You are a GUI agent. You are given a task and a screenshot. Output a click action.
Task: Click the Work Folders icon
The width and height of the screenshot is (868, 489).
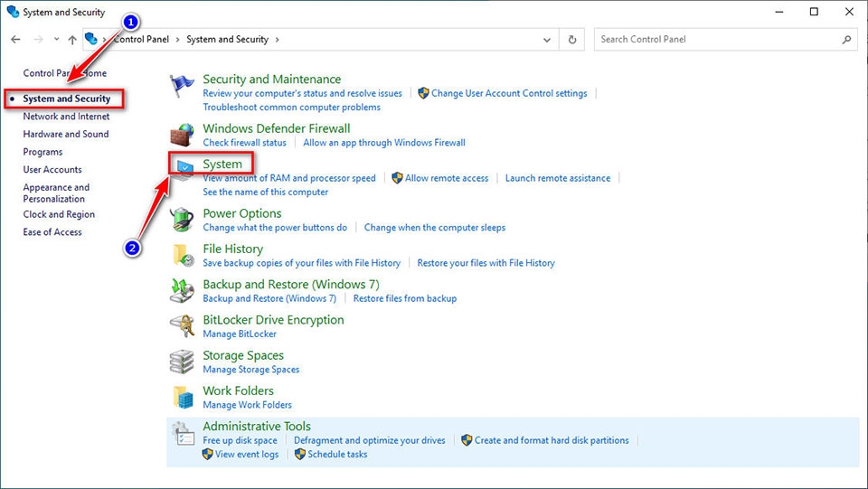184,397
